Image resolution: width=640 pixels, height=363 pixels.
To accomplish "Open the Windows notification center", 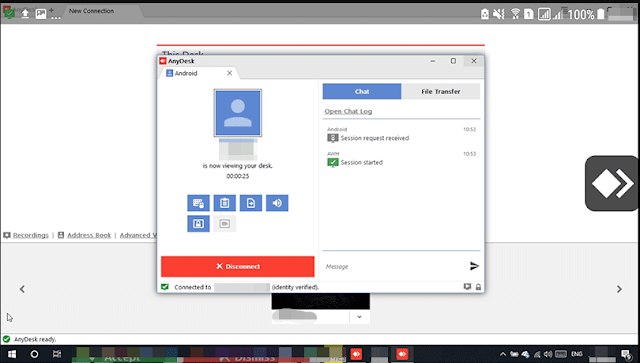I will click(626, 354).
